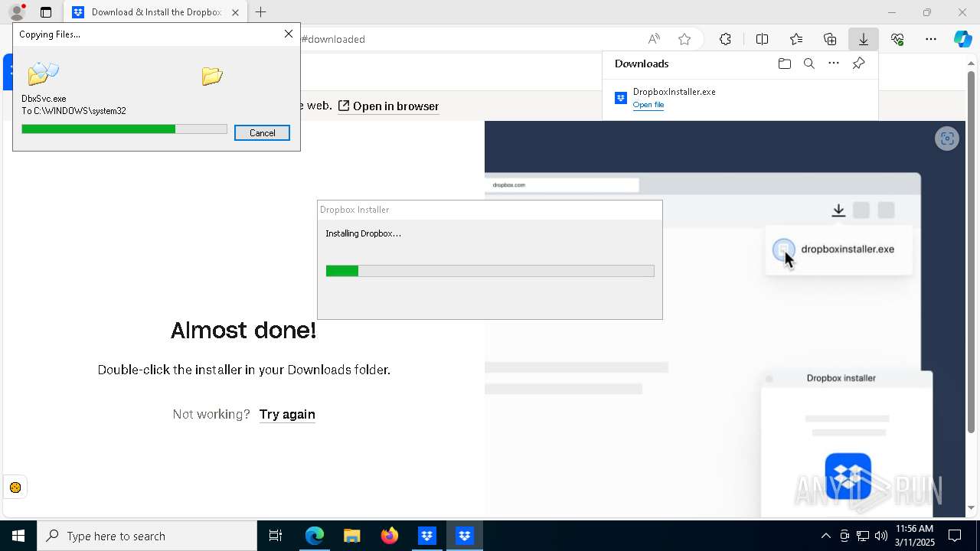Open the Favorites list icon
The height and width of the screenshot is (551, 980).
pos(796,39)
